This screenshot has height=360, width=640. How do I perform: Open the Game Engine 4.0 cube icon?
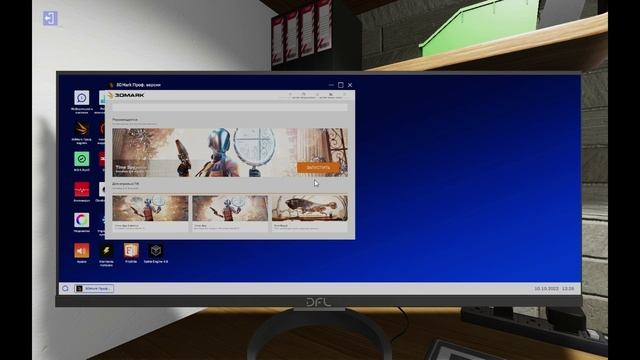coord(156,251)
